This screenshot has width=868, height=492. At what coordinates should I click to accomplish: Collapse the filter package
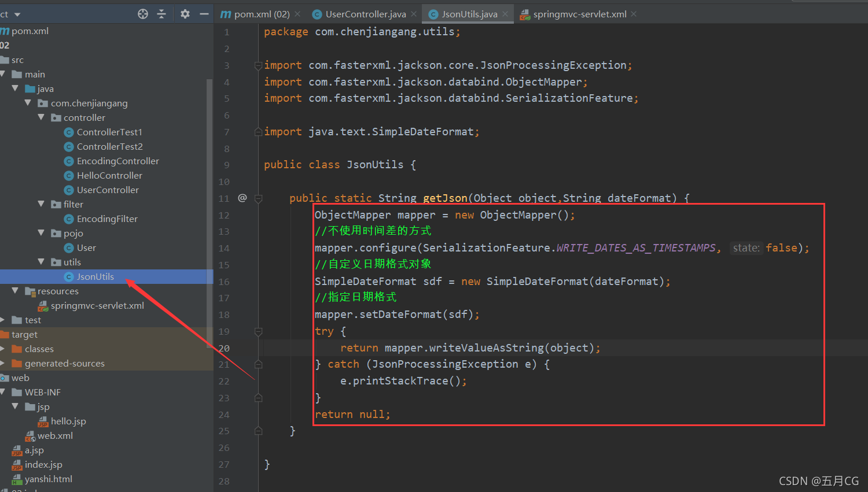point(41,204)
